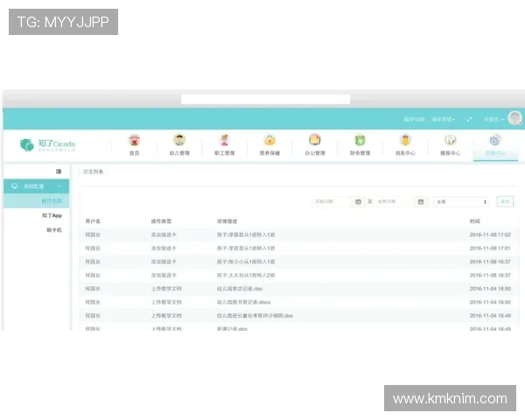
Task: Click the 日志列表 breadcrumb title
Action: coord(93,171)
